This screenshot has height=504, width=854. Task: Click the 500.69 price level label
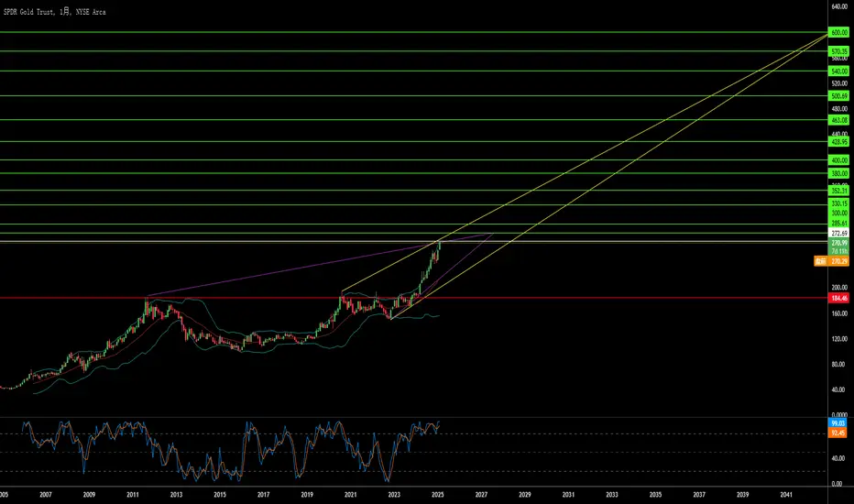click(x=838, y=96)
